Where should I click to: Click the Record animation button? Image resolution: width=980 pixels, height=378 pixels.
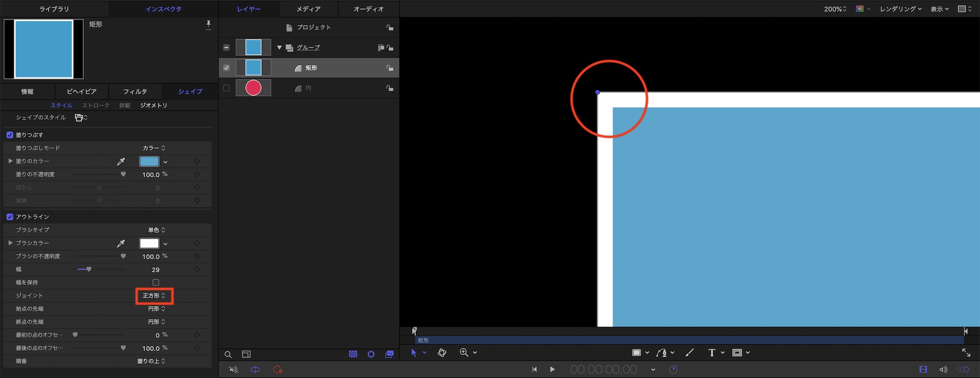click(x=278, y=370)
